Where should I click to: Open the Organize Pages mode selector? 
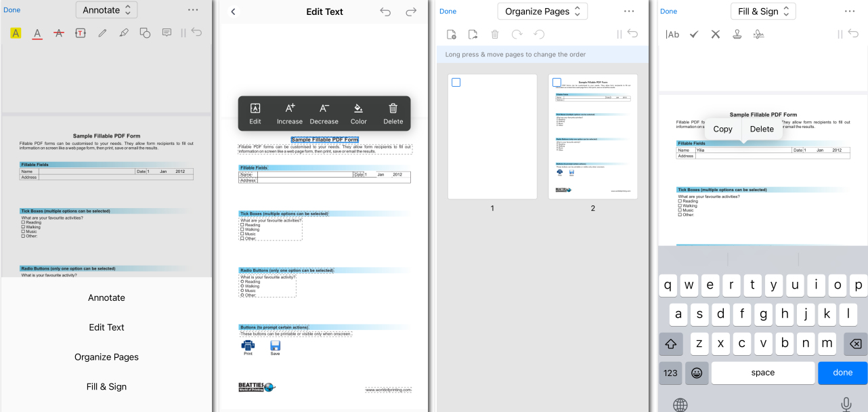click(x=542, y=11)
